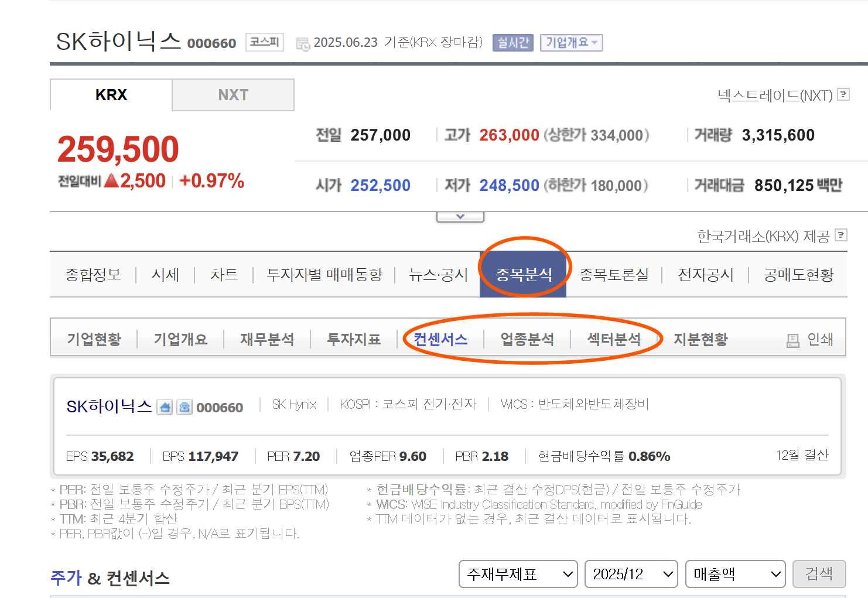The width and height of the screenshot is (868, 598).
Task: Open the 종목토론실 tab
Action: tap(614, 275)
